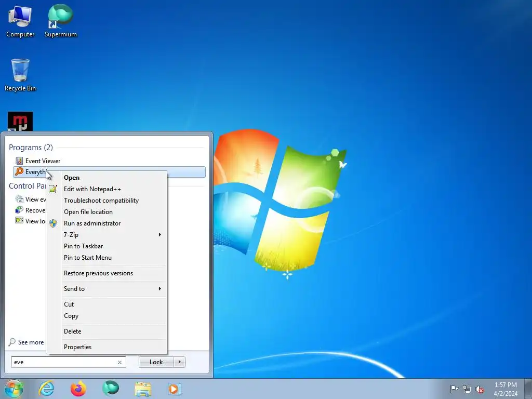The height and width of the screenshot is (399, 532).
Task: Select the Supermium desktop shortcut
Action: 61,21
